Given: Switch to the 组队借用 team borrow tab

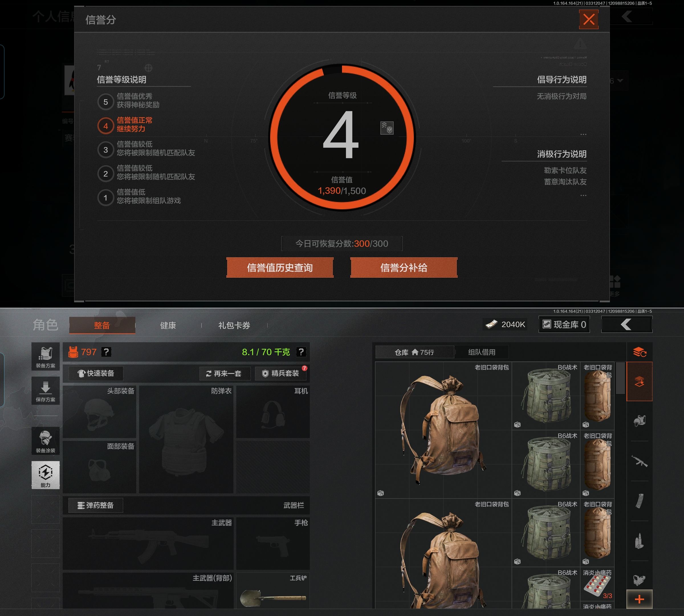Looking at the screenshot, I should (481, 352).
